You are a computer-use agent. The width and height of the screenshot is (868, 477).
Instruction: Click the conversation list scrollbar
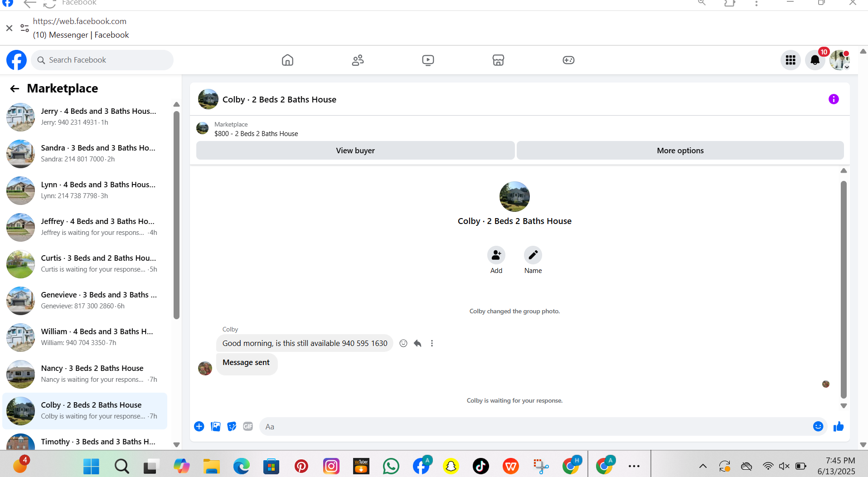click(176, 215)
